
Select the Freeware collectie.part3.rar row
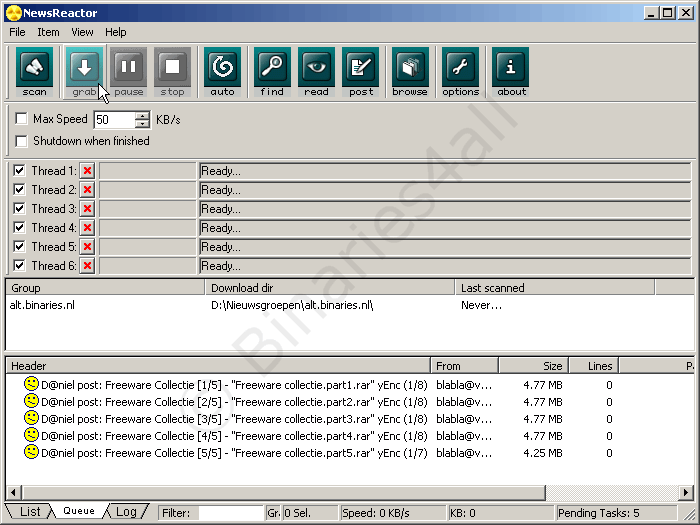(x=350, y=419)
